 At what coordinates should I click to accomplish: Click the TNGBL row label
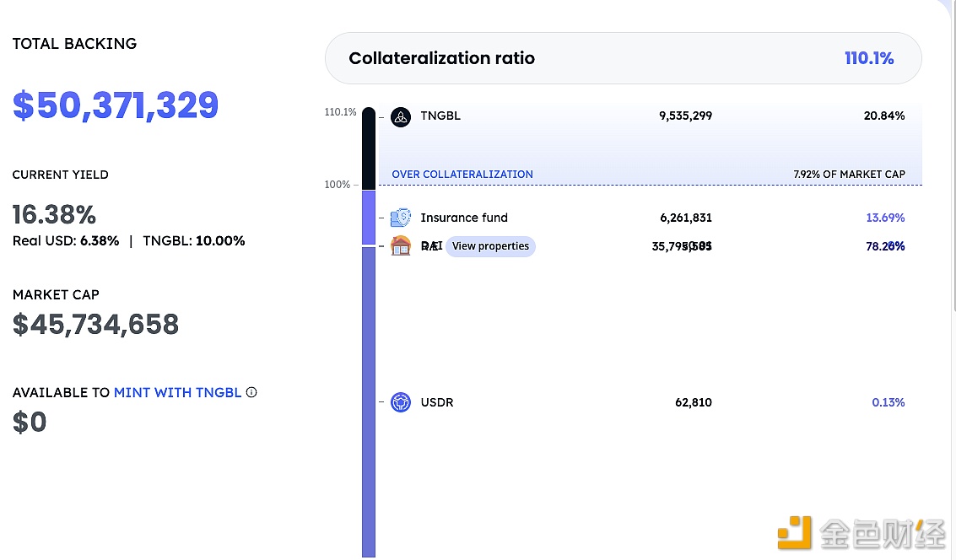[440, 116]
